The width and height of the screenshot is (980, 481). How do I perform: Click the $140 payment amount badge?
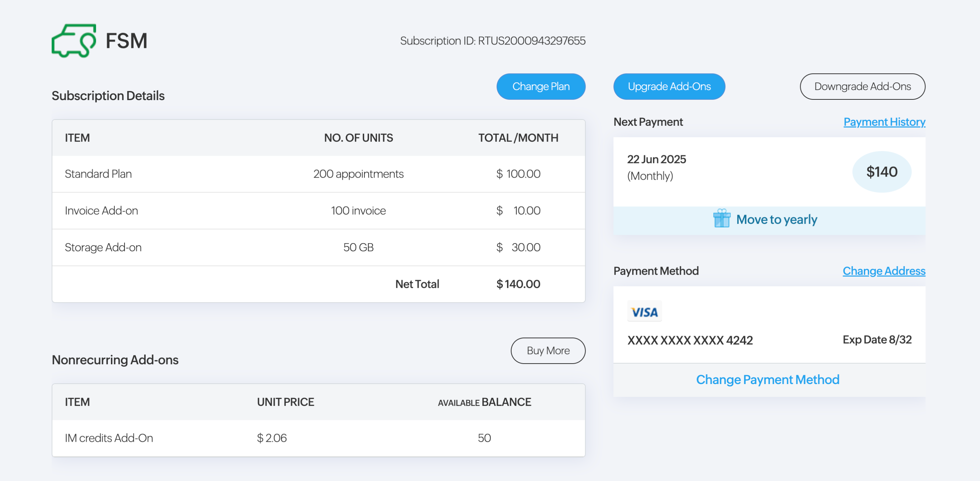(881, 172)
